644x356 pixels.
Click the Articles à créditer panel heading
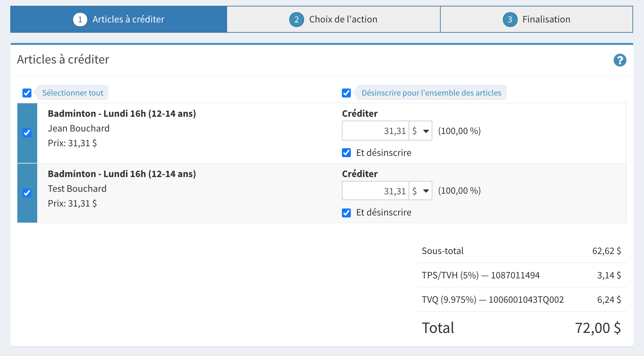pyautogui.click(x=63, y=60)
